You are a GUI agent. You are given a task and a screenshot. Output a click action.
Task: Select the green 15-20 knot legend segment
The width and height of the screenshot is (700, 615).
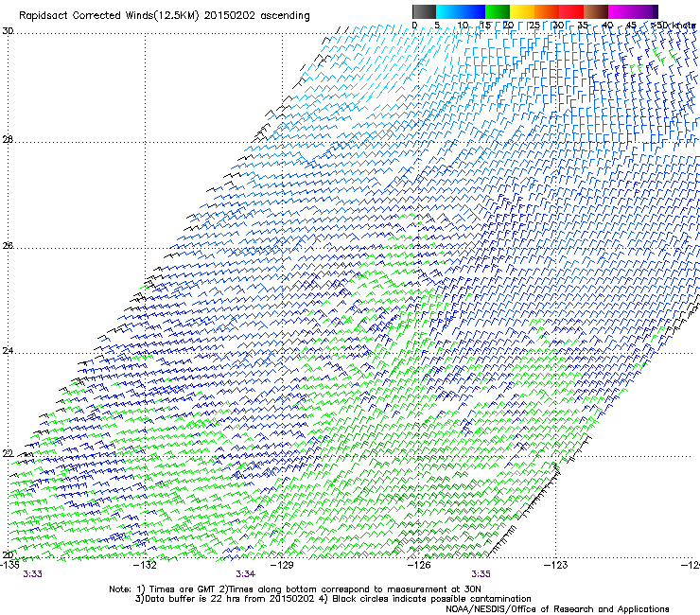pyautogui.click(x=498, y=11)
